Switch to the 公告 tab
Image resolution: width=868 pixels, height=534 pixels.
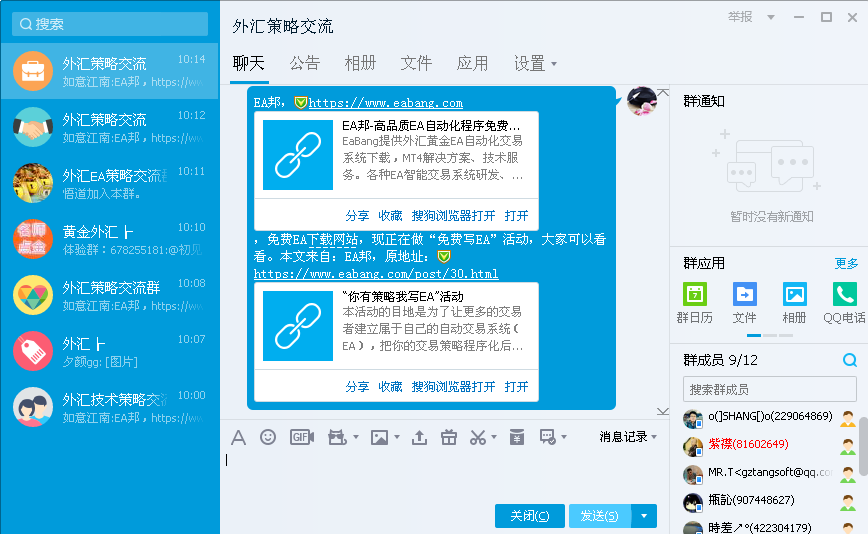pyautogui.click(x=304, y=64)
